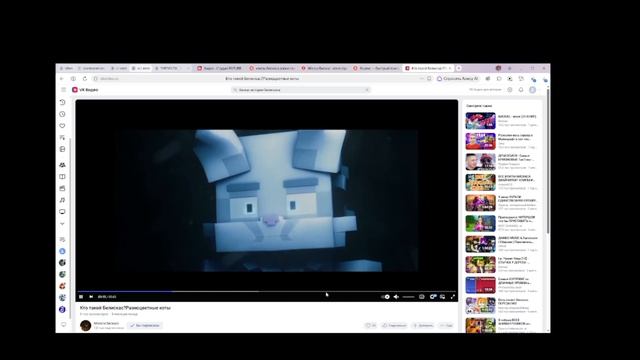This screenshot has height=360, width=640.
Task: Open the video title text below the player
Action: [125, 308]
